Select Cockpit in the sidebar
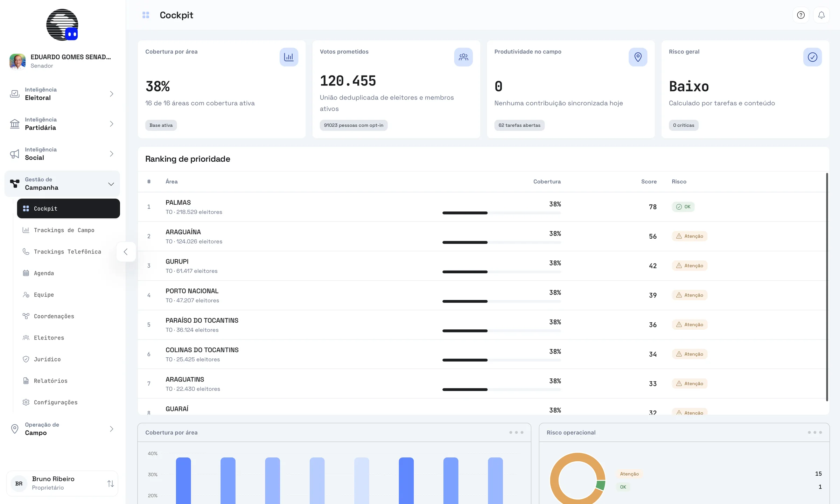840x504 pixels. (x=69, y=209)
